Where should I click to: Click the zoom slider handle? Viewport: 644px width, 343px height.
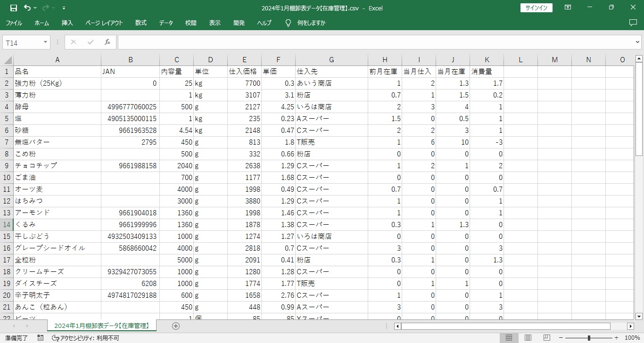(x=589, y=338)
